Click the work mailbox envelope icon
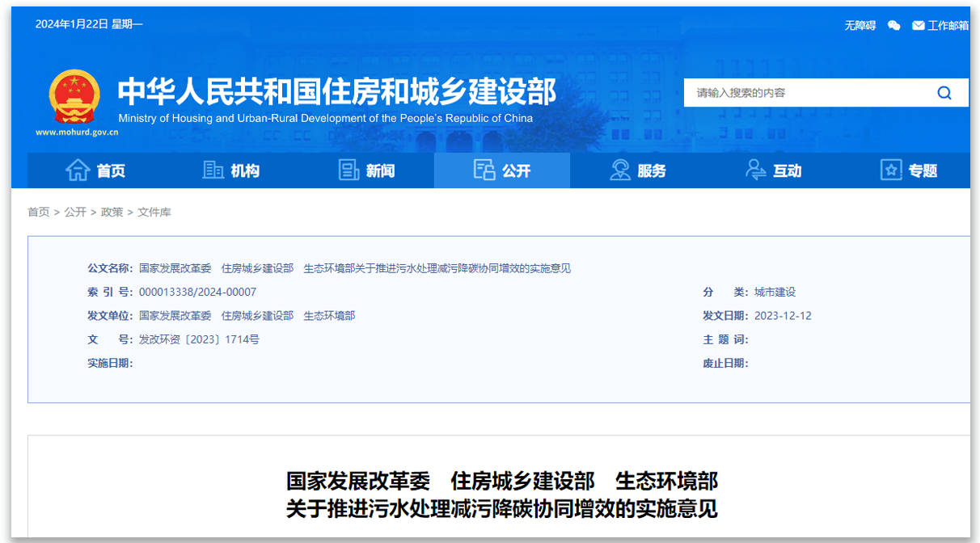The width and height of the screenshot is (980, 543). [918, 25]
